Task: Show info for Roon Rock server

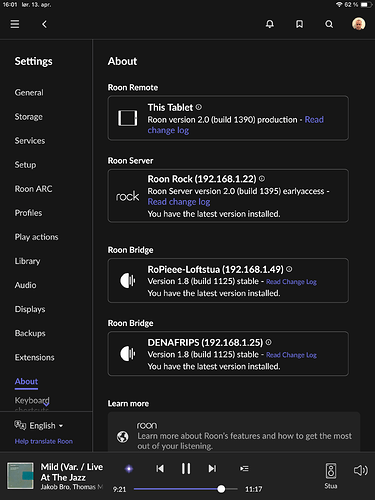Action: tap(262, 179)
